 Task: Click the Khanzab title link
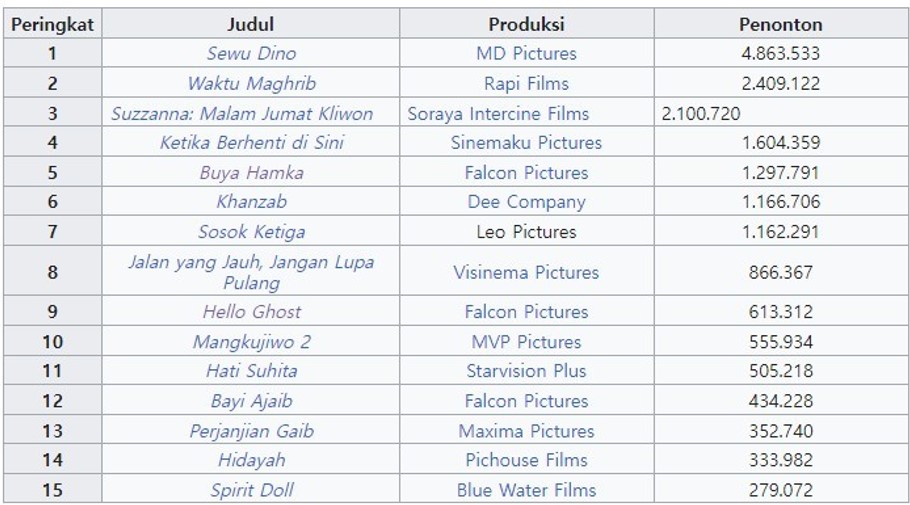(x=251, y=201)
